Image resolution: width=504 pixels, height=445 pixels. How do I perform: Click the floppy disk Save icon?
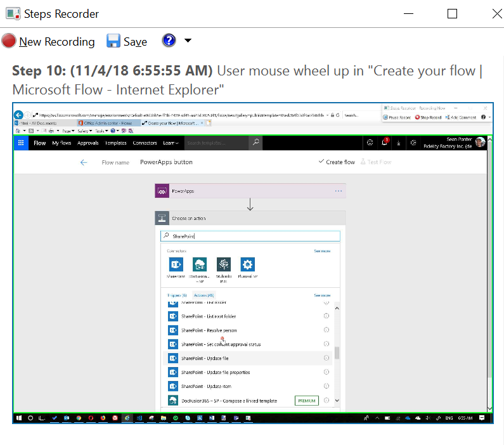[113, 41]
